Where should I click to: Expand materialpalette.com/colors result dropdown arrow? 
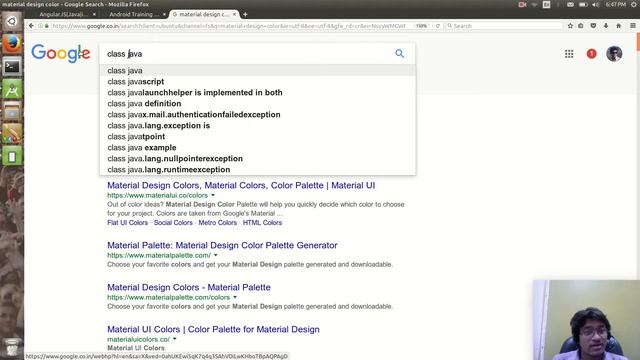coord(235,297)
